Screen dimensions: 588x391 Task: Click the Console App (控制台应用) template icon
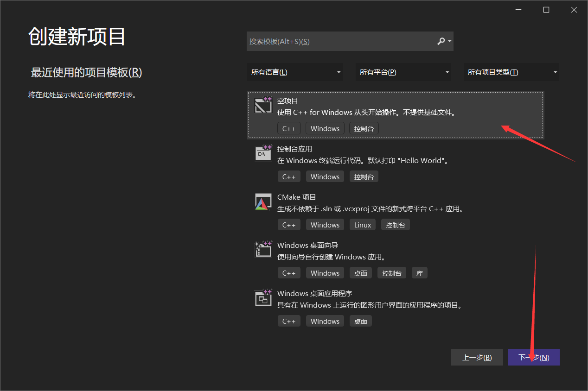(263, 153)
